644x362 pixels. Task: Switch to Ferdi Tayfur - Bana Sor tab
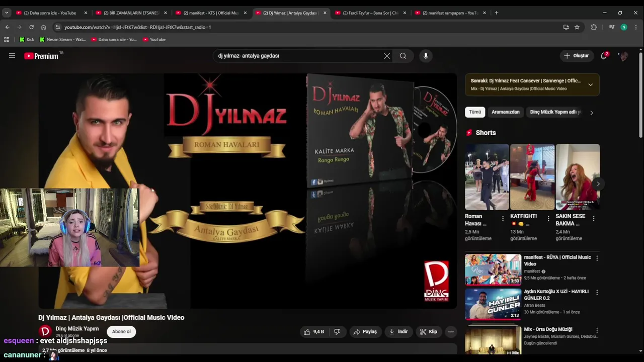[x=371, y=13]
